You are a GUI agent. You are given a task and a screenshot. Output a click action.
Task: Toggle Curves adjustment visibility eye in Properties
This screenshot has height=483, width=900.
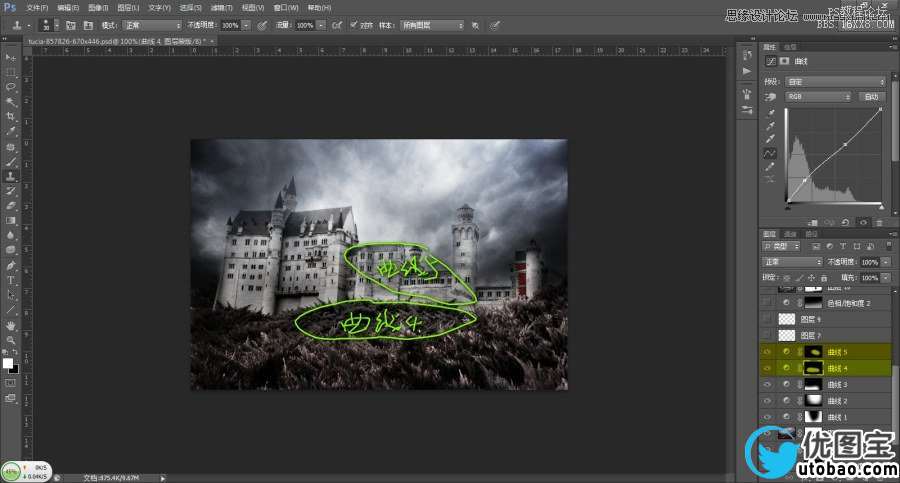tap(863, 222)
